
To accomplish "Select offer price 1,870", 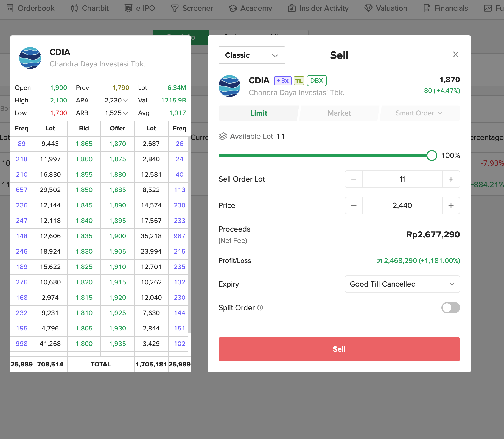I will pos(117,144).
